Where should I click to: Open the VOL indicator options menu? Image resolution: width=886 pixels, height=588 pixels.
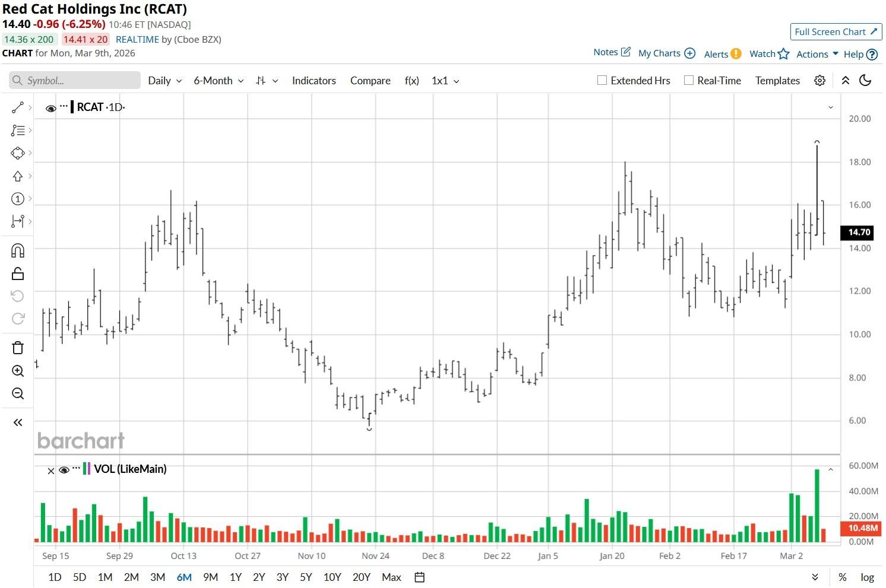(x=77, y=469)
